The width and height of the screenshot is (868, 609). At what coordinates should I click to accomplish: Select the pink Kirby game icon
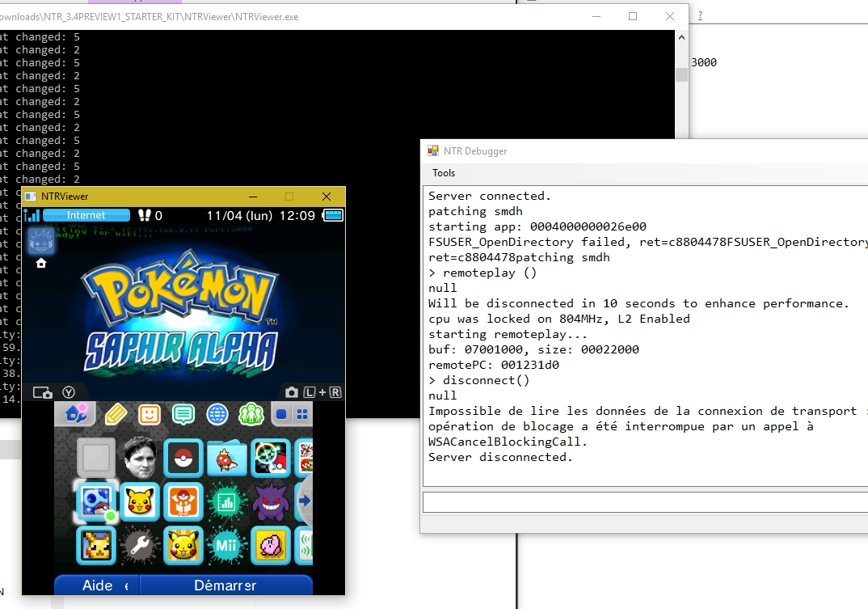[x=270, y=546]
